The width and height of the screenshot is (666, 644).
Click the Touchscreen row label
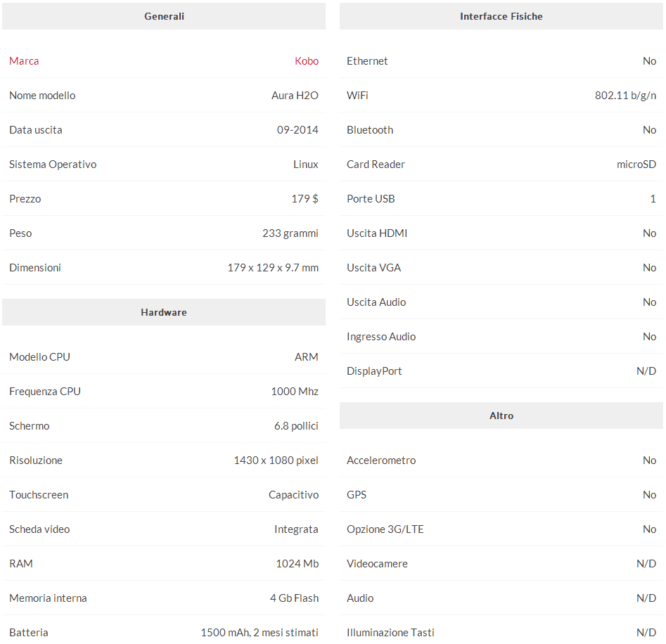39,495
